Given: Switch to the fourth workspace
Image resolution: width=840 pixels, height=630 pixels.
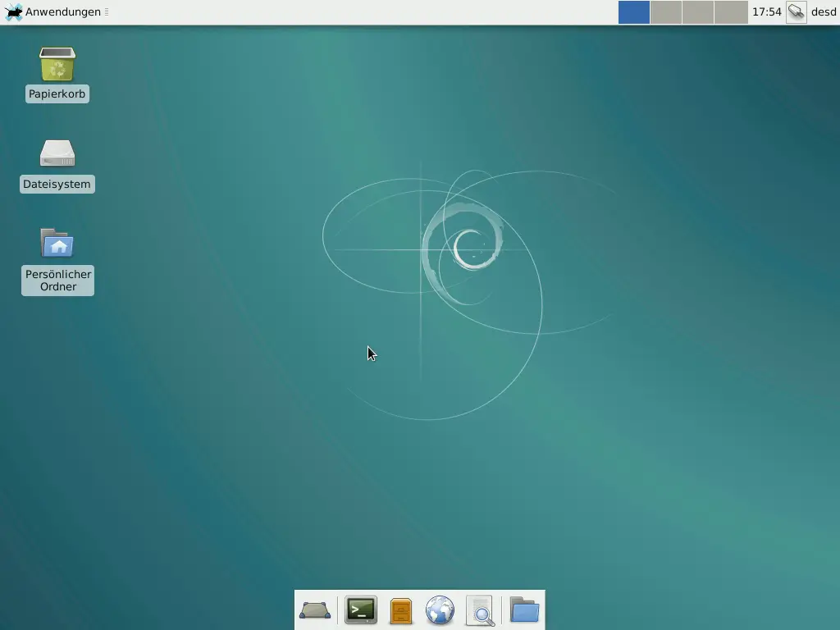Looking at the screenshot, I should 733,12.
